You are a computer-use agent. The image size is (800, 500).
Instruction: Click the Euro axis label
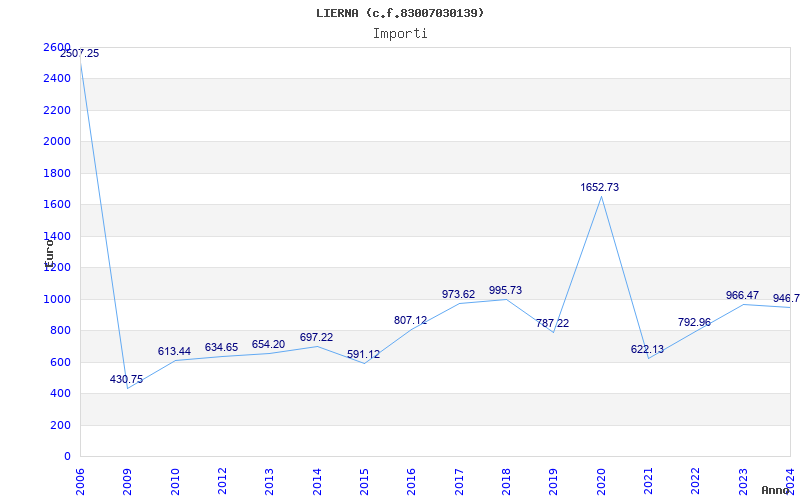[x=49, y=253]
